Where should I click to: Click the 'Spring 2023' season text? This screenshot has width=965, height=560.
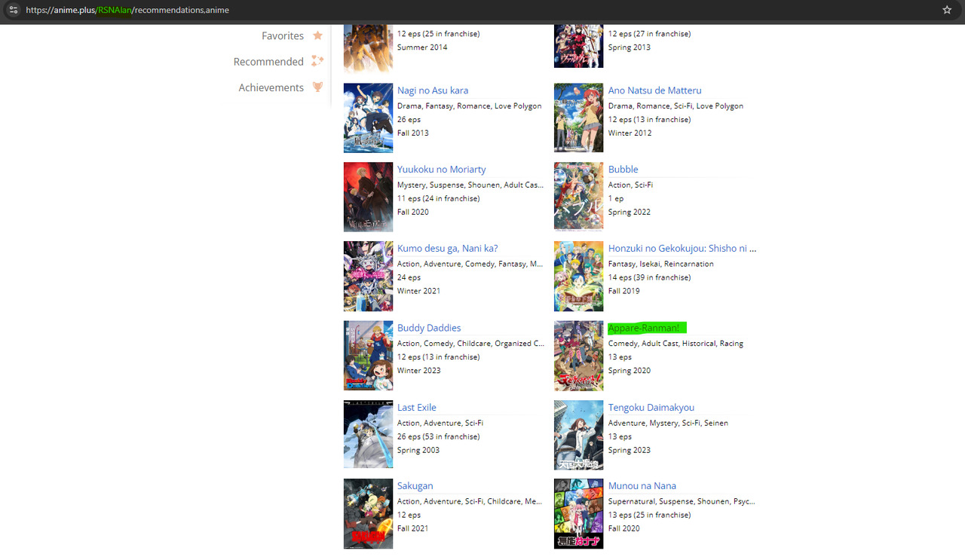coord(630,451)
